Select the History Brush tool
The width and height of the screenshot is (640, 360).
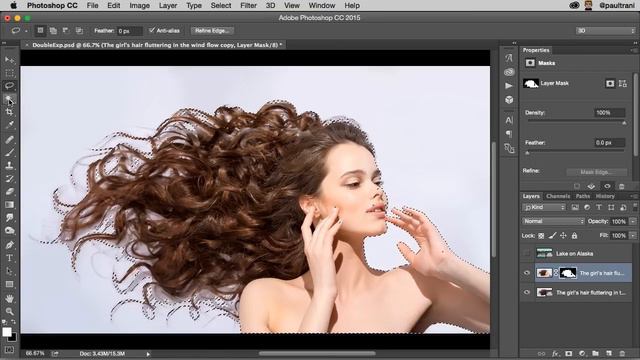(x=9, y=178)
